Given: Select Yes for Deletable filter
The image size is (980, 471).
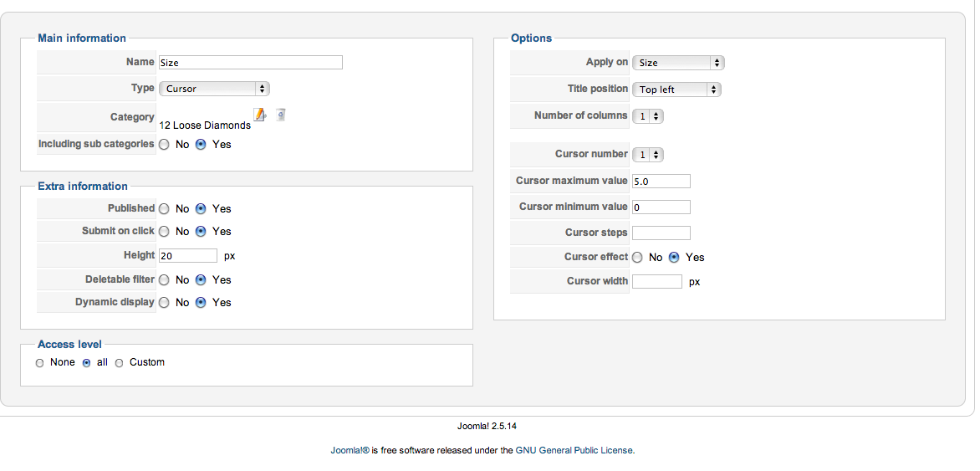Looking at the screenshot, I should 201,280.
